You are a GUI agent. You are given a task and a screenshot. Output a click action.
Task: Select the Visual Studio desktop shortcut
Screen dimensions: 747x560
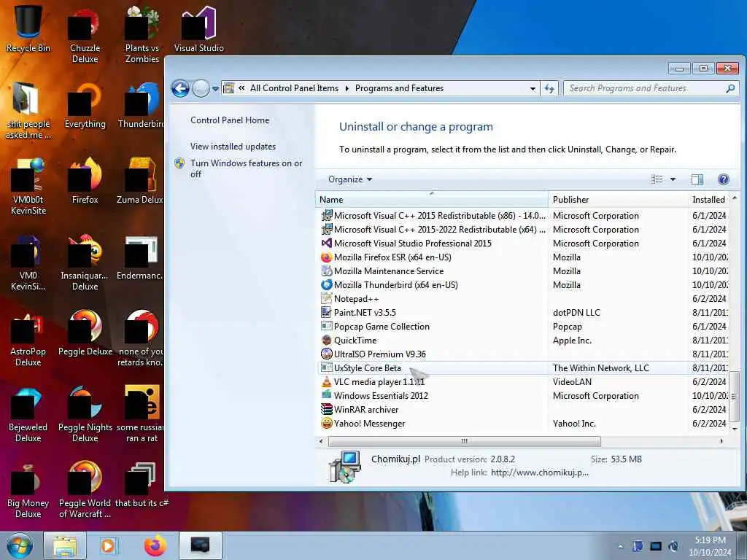pos(198,28)
